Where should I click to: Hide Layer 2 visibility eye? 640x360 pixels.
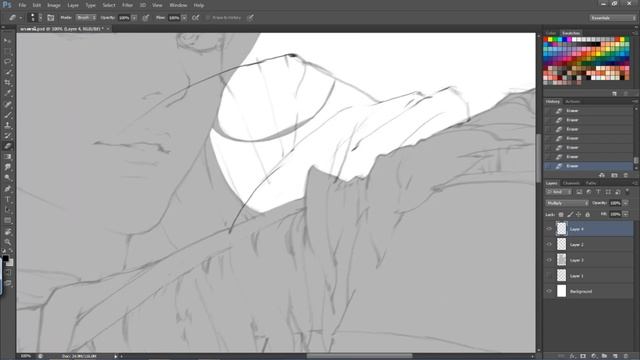[x=549, y=244]
